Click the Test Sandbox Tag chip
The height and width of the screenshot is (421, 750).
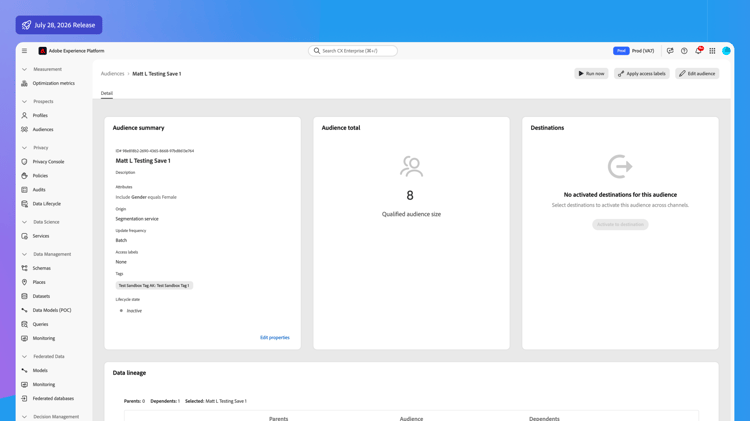pyautogui.click(x=154, y=286)
